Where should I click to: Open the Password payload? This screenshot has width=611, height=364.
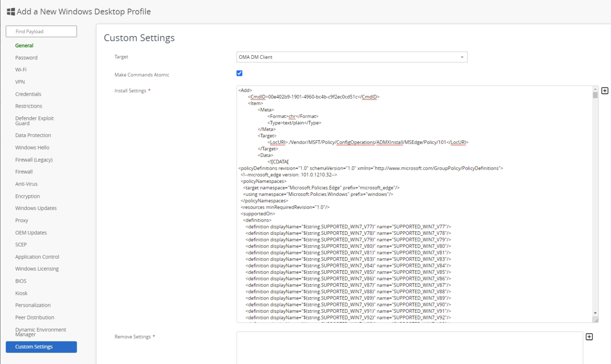(x=26, y=58)
